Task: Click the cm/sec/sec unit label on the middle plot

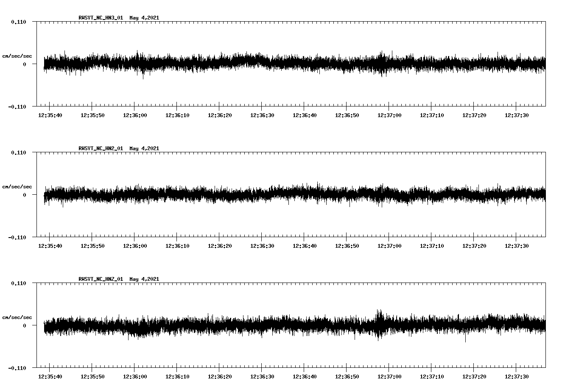Action: 17,186
